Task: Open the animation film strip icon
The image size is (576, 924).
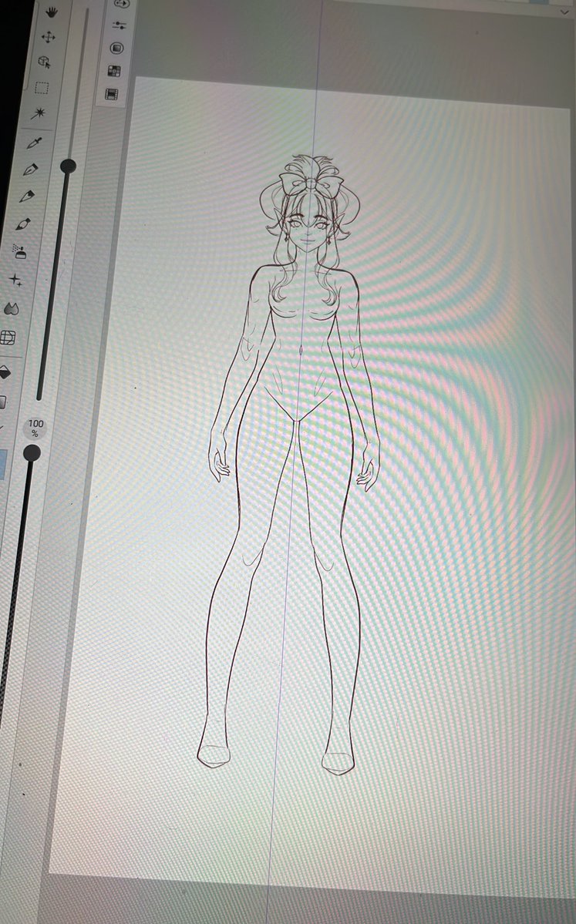Action: coord(112,94)
